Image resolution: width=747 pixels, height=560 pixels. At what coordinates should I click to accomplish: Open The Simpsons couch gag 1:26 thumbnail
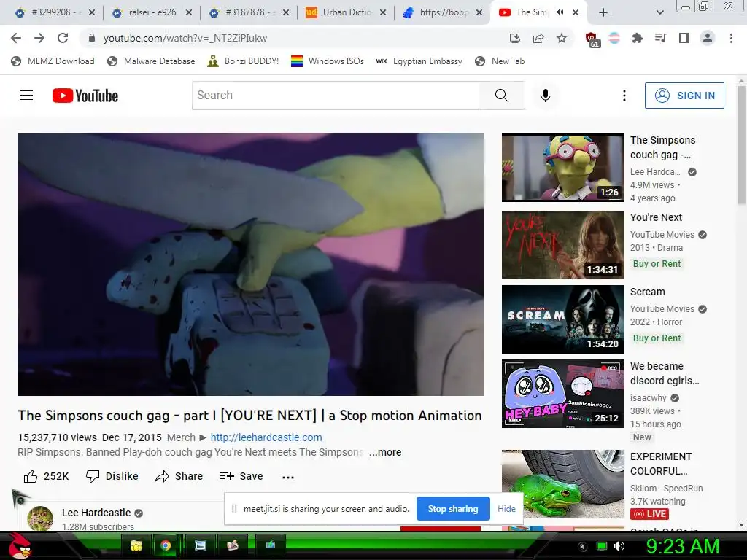tap(562, 168)
